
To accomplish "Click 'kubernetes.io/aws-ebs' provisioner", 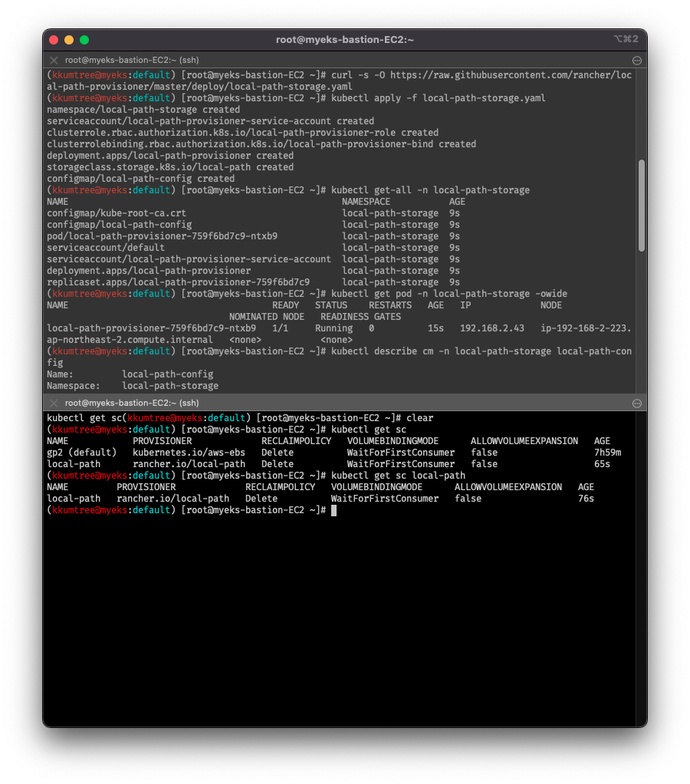I will point(189,453).
